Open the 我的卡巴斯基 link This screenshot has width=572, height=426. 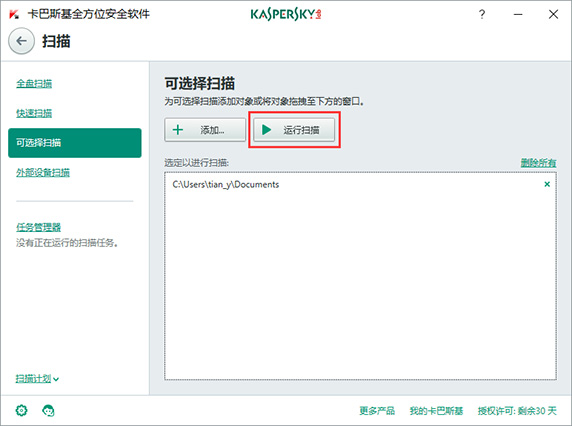pyautogui.click(x=436, y=411)
